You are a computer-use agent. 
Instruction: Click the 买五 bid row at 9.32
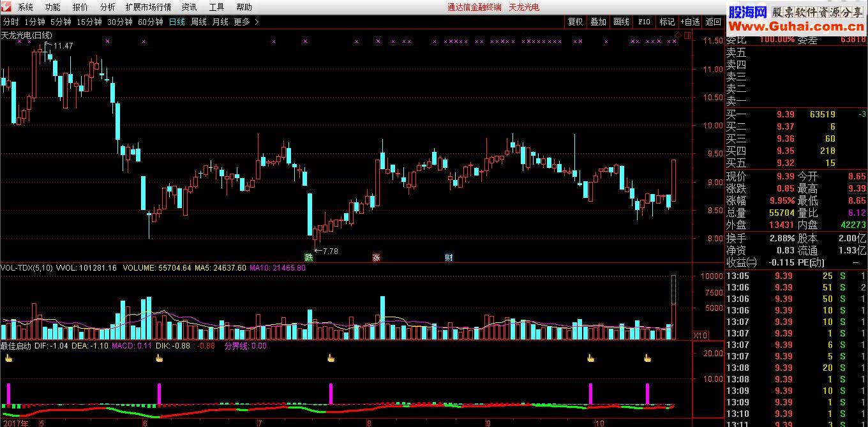[796, 163]
